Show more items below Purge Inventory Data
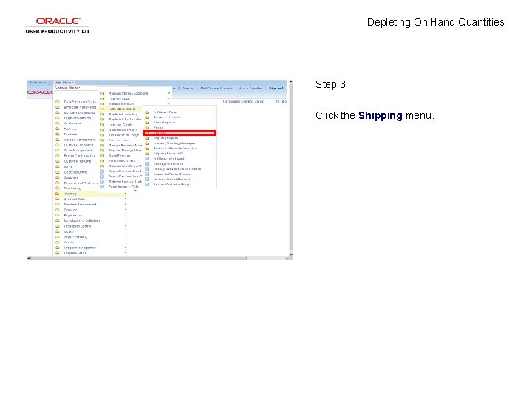532x399 pixels. [134, 191]
